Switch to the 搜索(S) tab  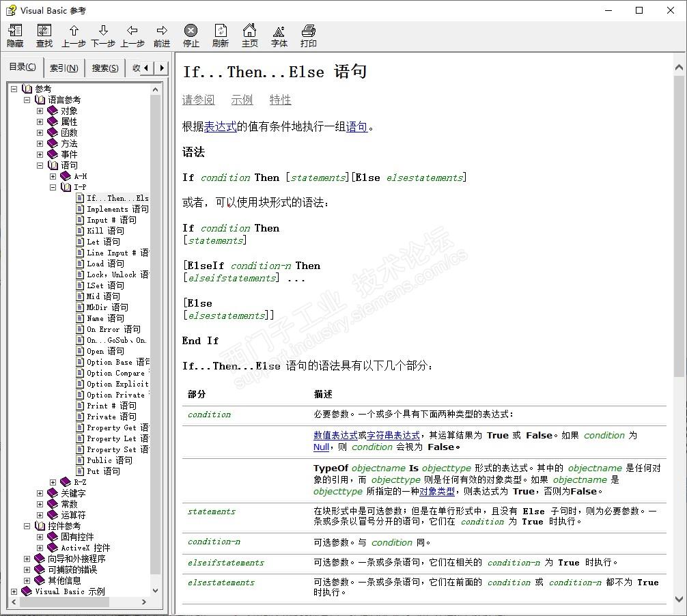105,68
